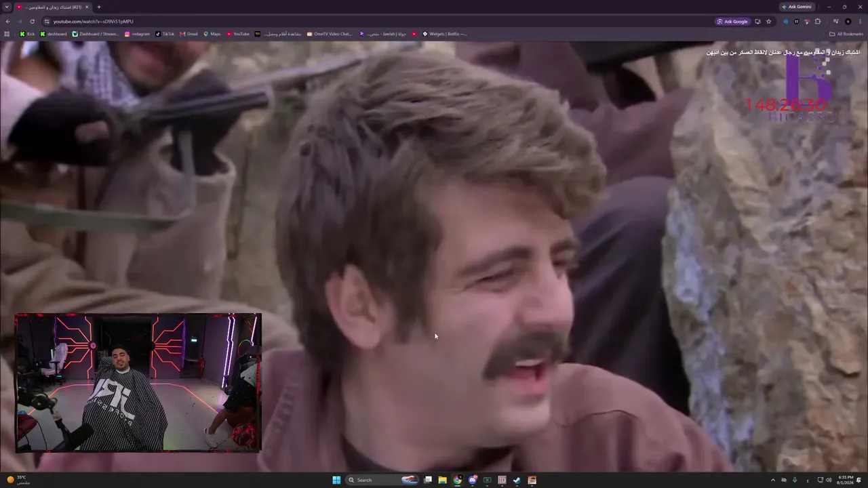Open the tab search dropdown arrow
This screenshot has height=488, width=868.
pyautogui.click(x=7, y=7)
